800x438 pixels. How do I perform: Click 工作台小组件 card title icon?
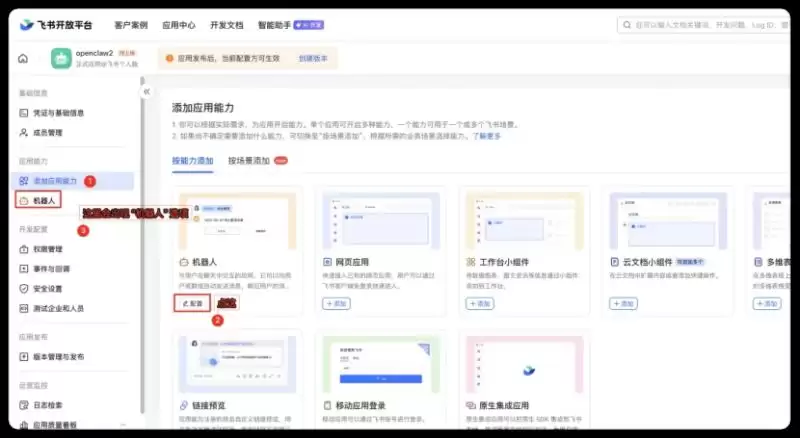pyautogui.click(x=471, y=262)
